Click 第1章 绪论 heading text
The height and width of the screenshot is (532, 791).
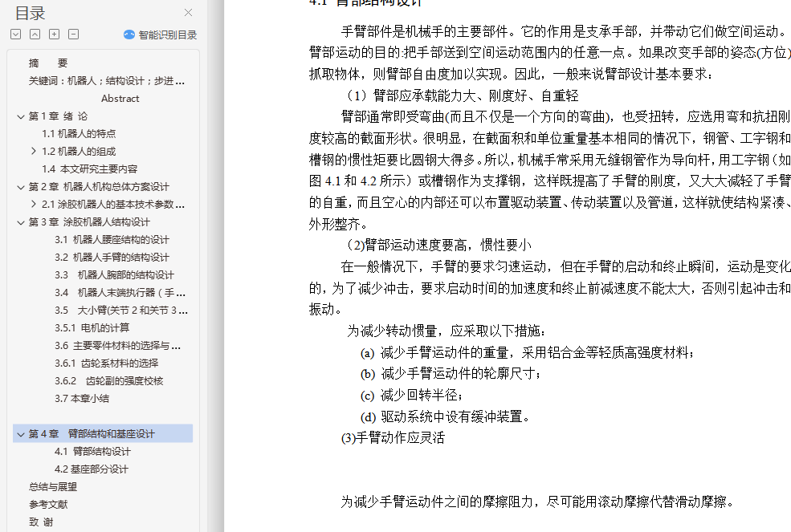58,116
